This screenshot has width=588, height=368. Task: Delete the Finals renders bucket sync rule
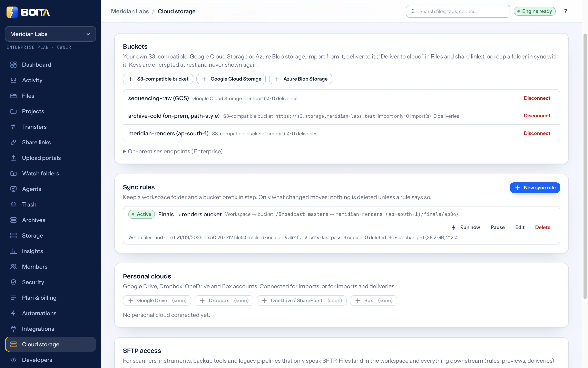tap(542, 227)
